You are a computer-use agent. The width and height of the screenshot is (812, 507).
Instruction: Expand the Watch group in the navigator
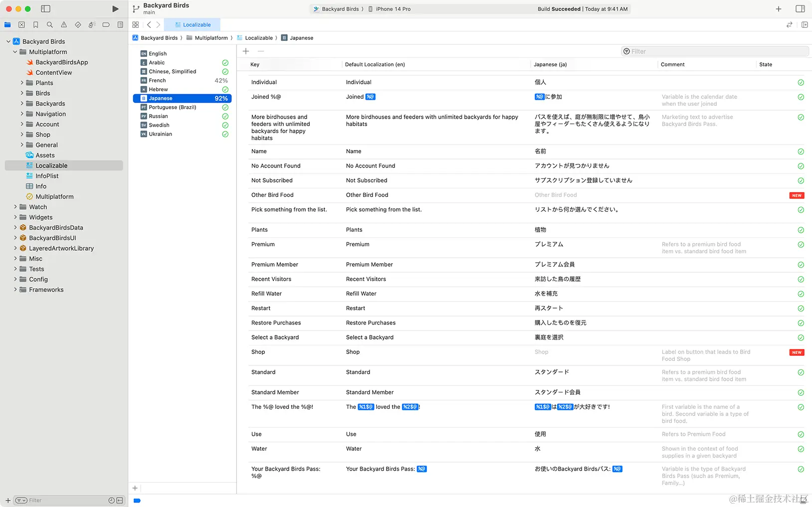15,206
